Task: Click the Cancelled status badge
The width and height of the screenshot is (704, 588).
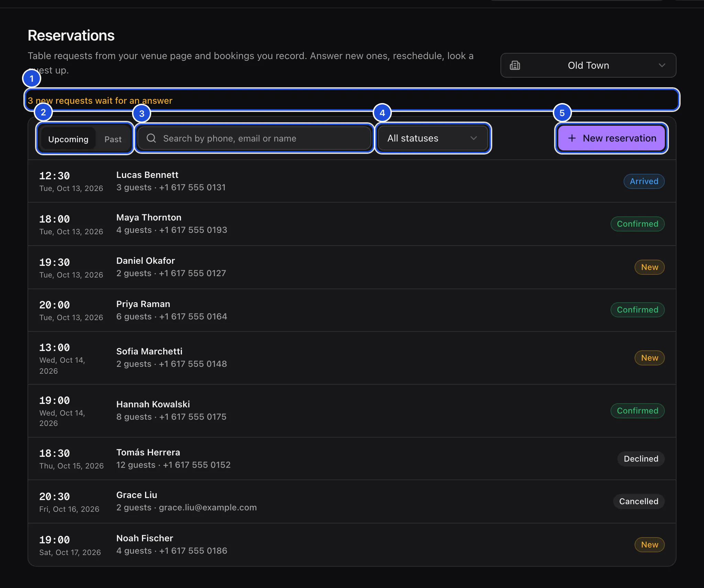Action: pos(639,501)
